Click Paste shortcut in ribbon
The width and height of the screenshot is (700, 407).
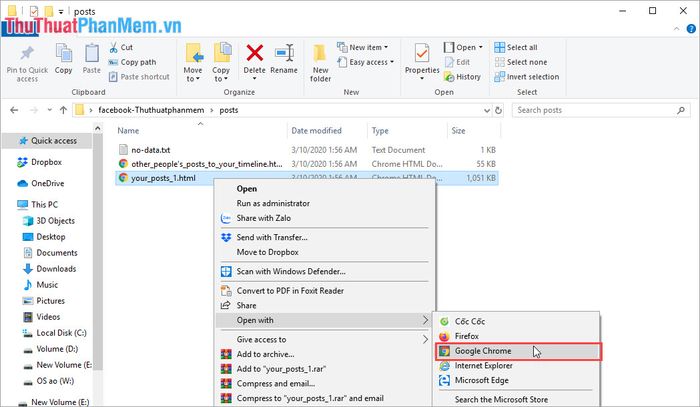coord(139,77)
